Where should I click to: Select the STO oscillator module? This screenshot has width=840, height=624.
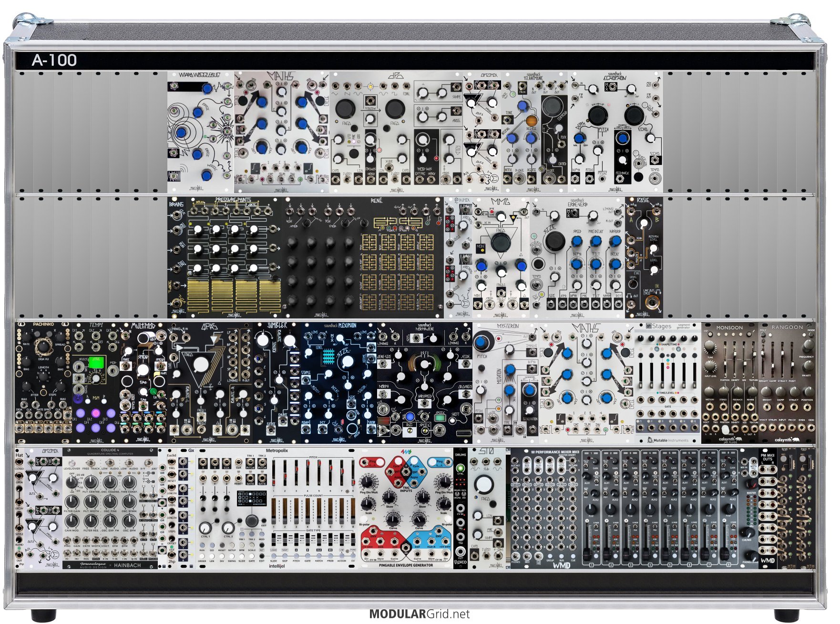[487, 508]
